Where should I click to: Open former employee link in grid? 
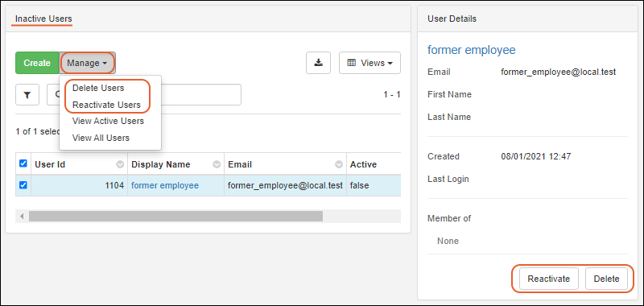[165, 186]
